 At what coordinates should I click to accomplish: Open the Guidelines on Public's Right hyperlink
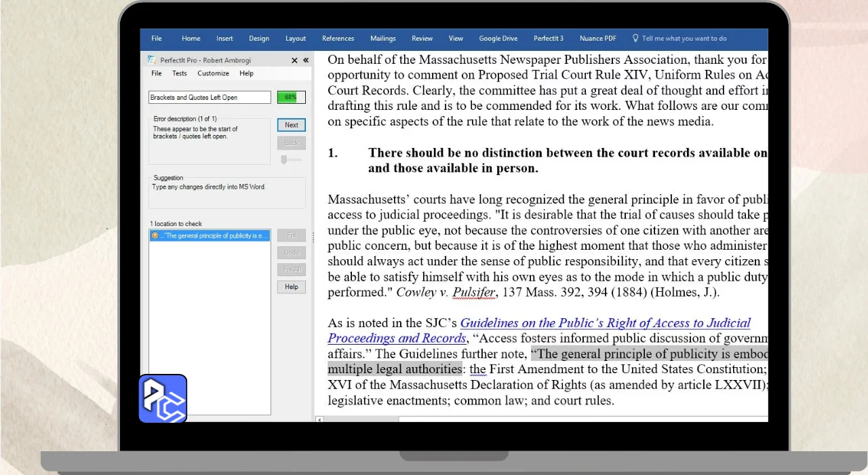point(605,324)
